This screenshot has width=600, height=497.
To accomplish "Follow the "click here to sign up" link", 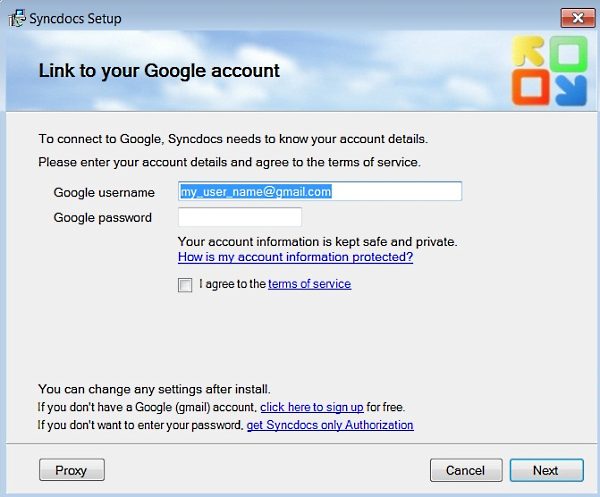I will 311,408.
